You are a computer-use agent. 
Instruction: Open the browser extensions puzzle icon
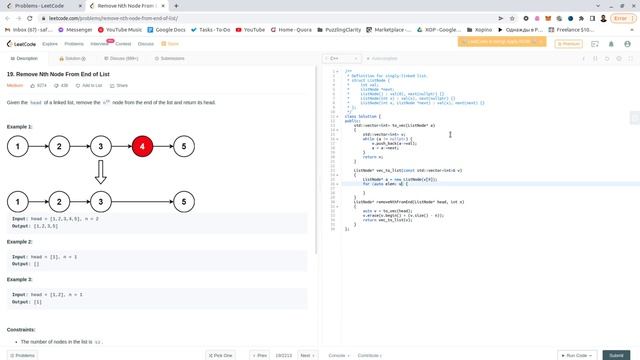coord(581,18)
